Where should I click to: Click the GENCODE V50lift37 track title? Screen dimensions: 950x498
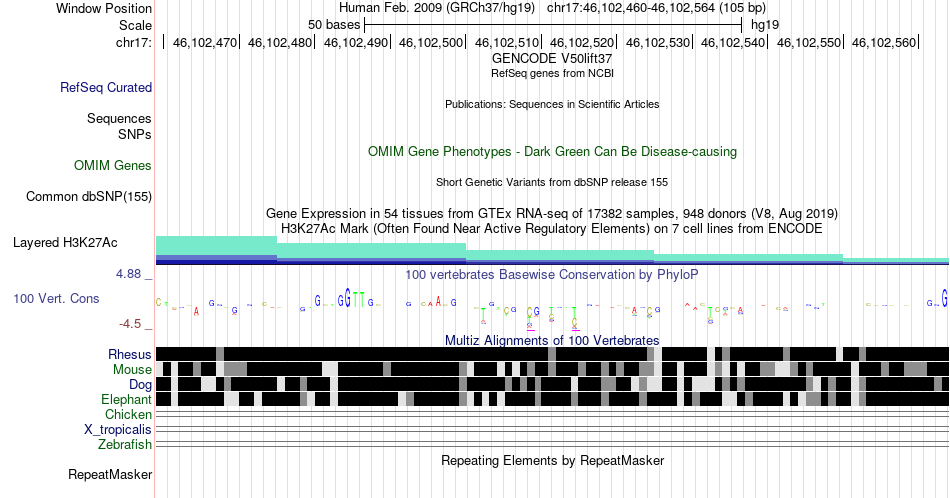pos(552,59)
